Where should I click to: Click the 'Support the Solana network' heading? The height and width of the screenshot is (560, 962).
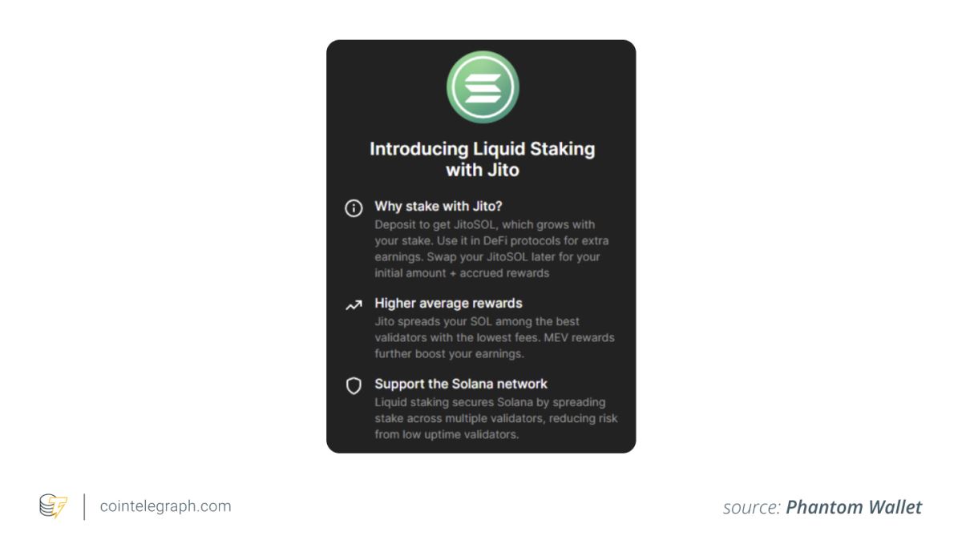(461, 384)
